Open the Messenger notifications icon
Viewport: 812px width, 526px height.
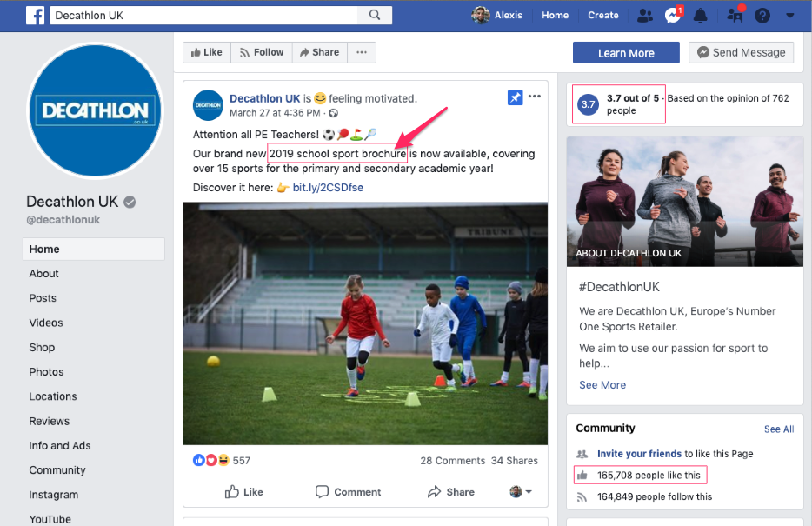[673, 16]
